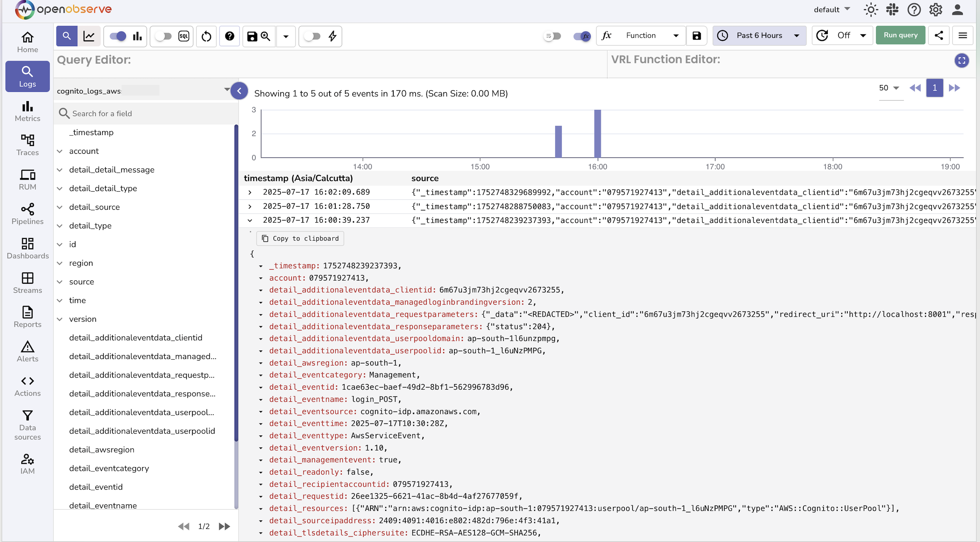Go to the Streams page
The image size is (980, 542).
[x=27, y=283]
